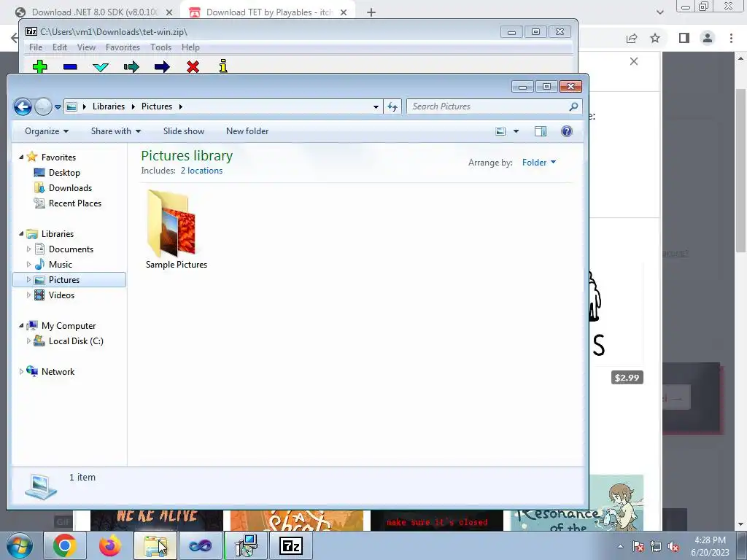Open the More options view dropdown arrow

(x=516, y=131)
